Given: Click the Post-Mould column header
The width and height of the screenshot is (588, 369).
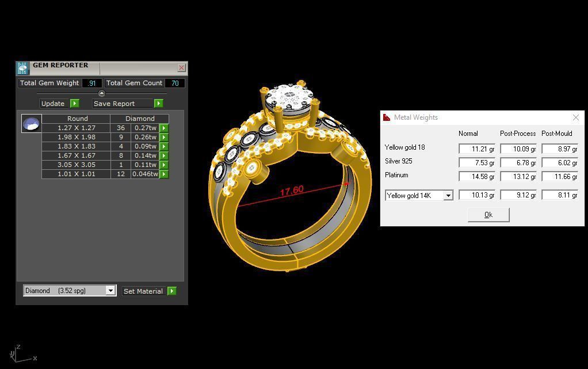Looking at the screenshot, I should point(557,133).
